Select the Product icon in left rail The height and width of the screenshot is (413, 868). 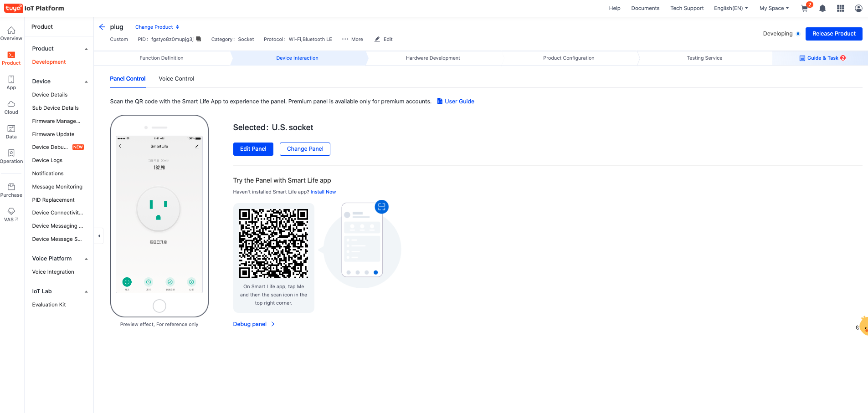click(x=11, y=58)
